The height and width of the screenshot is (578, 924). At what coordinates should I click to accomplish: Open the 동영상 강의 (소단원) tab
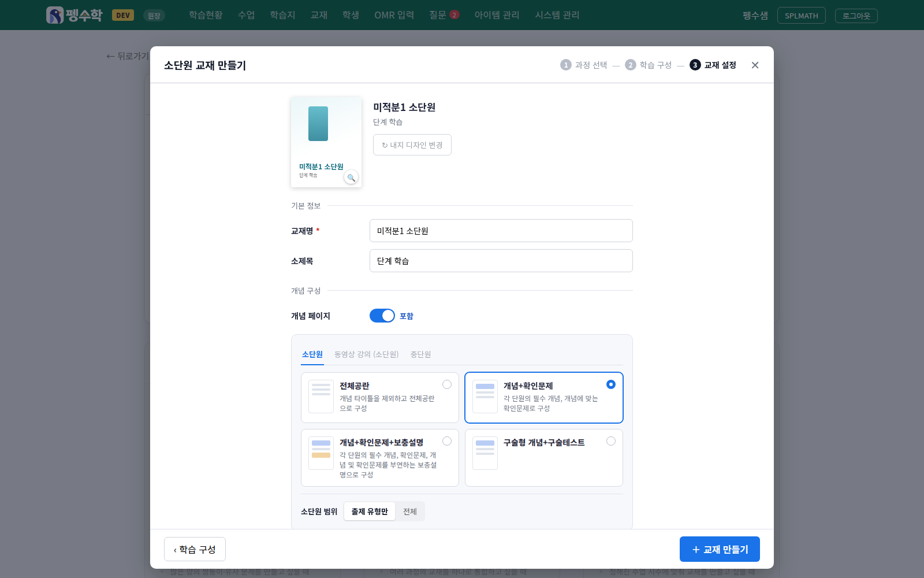tap(367, 354)
